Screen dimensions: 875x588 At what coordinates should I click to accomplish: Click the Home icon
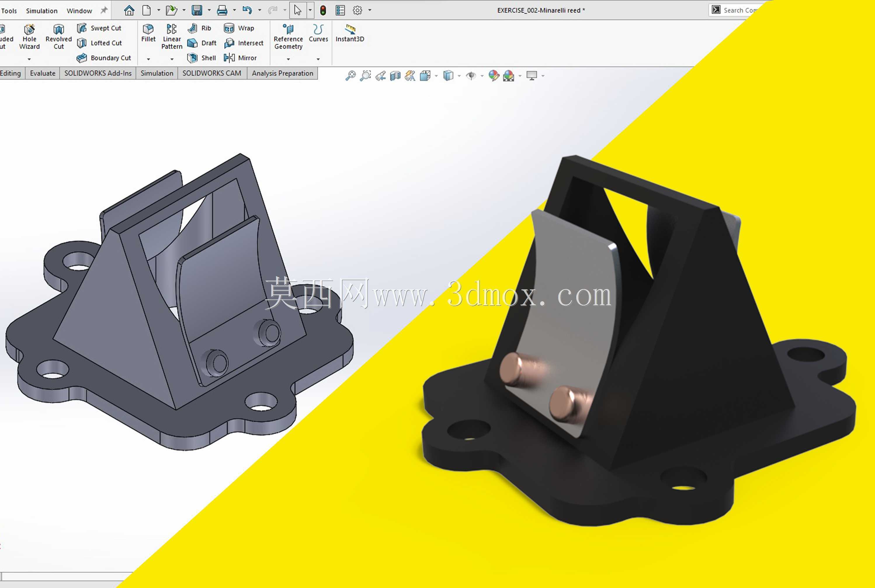point(129,11)
